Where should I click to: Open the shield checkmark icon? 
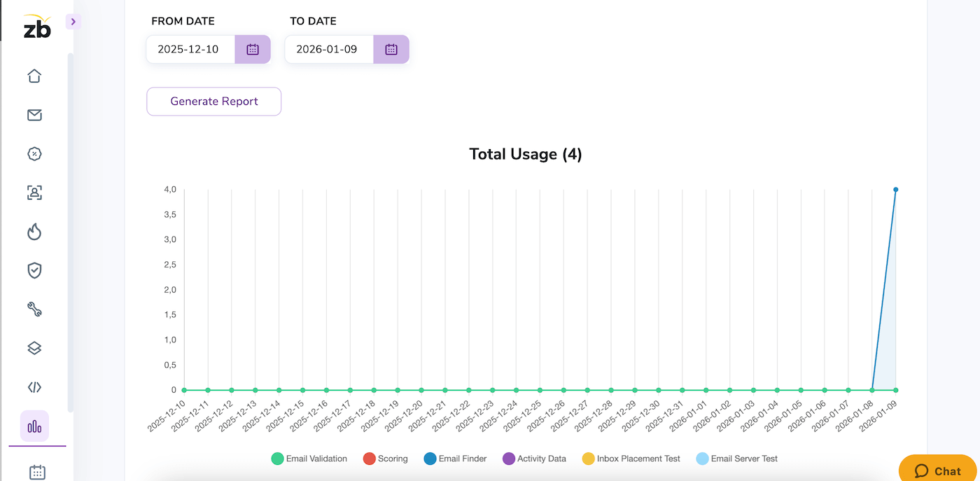34,270
